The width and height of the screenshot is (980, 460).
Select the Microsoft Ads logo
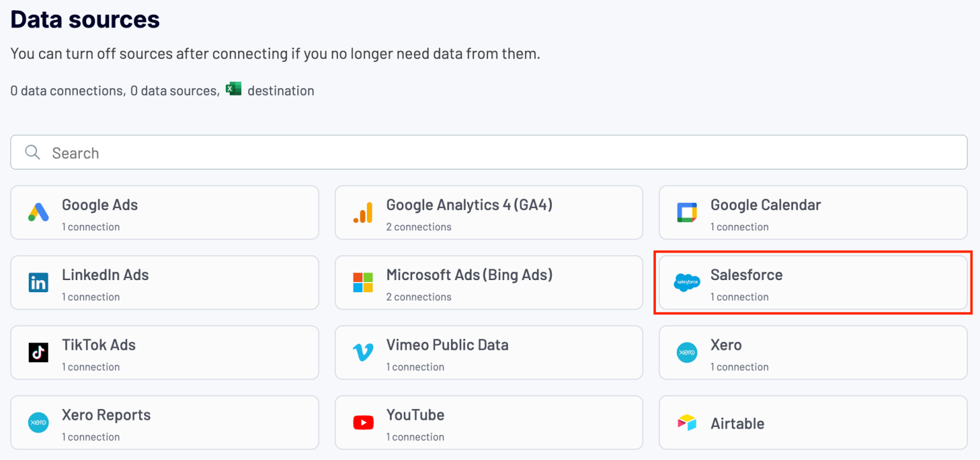tap(362, 283)
